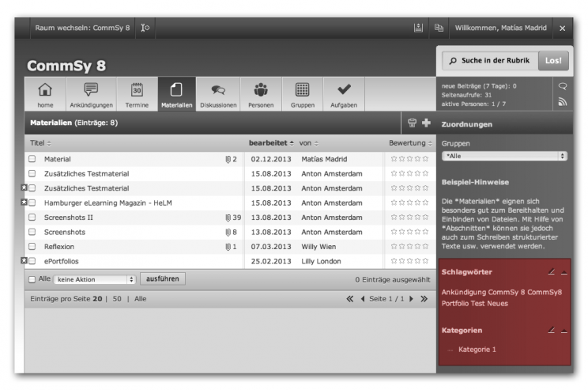Open the Personen rubric
588x390 pixels.
coord(261,94)
